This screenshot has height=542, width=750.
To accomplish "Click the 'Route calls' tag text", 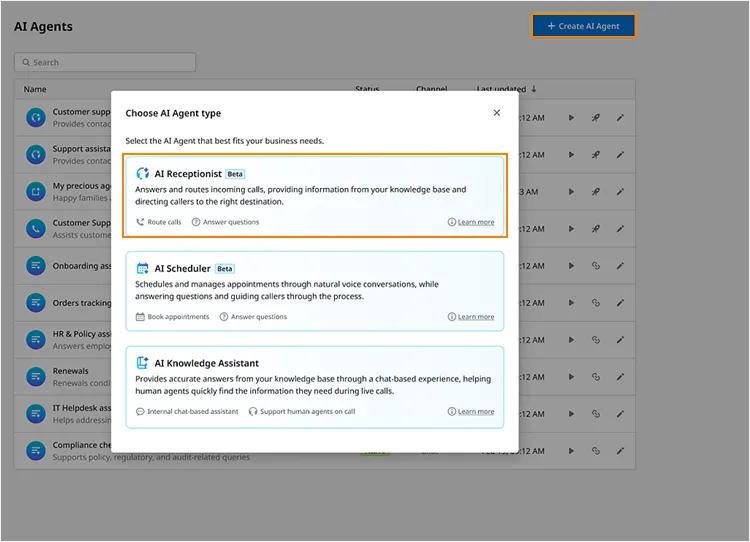I will point(164,222).
